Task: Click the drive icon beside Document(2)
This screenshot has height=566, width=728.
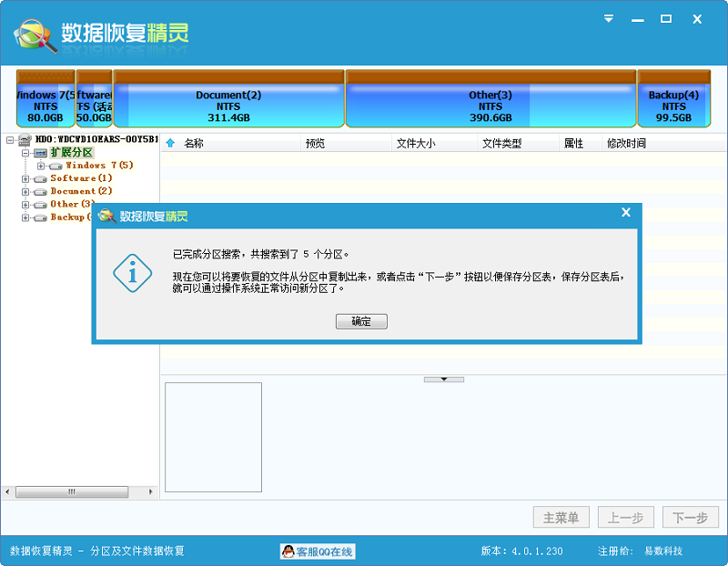Action: pos(40,191)
